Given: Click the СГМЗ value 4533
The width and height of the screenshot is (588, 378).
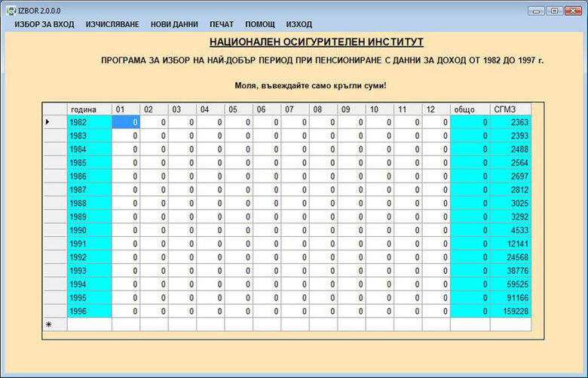Looking at the screenshot, I should point(511,230).
